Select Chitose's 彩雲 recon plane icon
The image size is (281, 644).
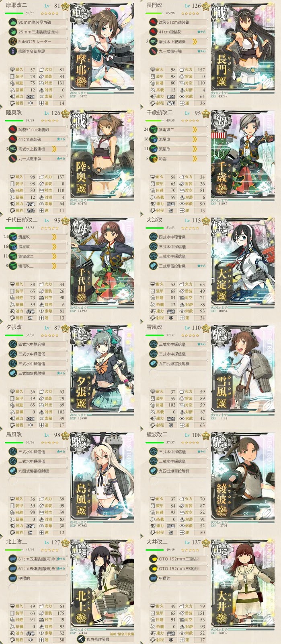pos(154,159)
